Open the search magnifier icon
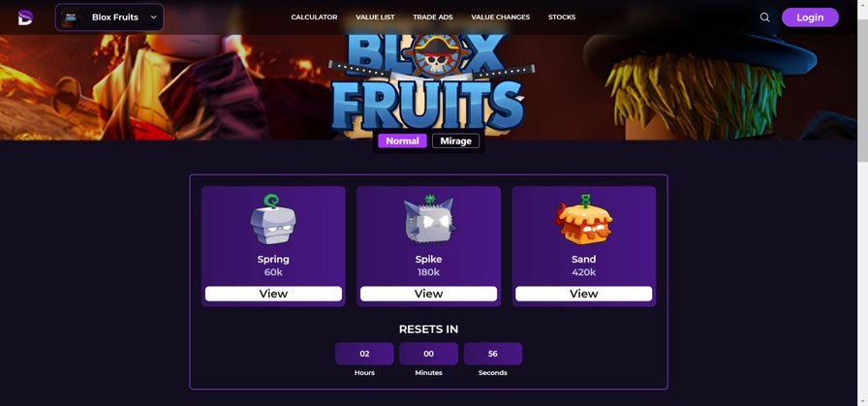Viewport: 868px width, 406px height. click(x=764, y=17)
